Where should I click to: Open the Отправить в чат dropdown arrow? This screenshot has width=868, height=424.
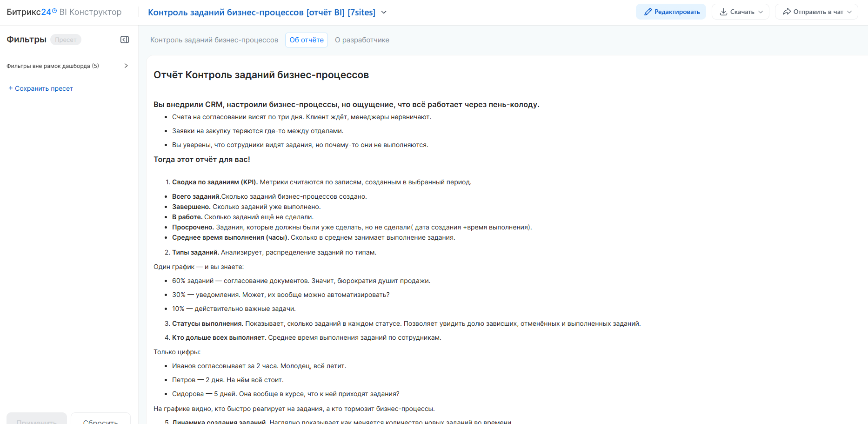849,12
